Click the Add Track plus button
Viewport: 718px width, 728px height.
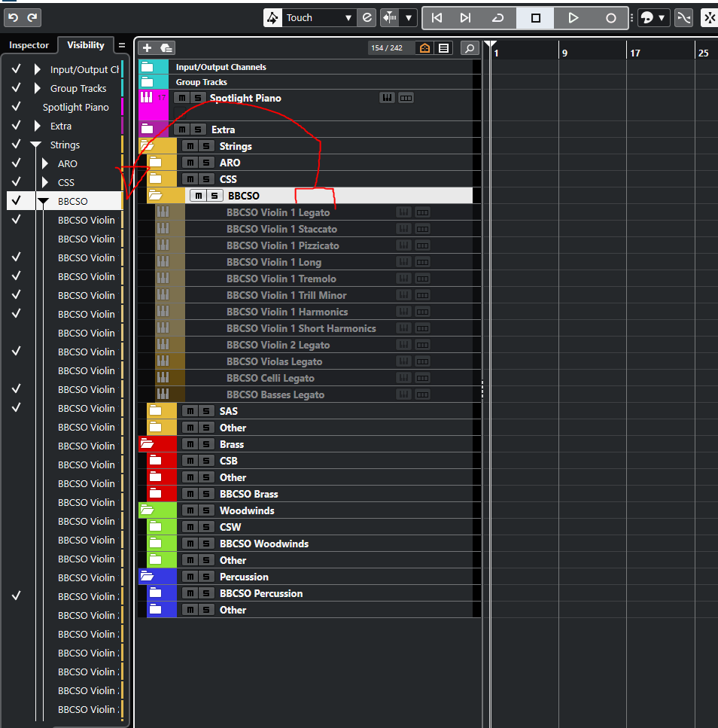[147, 48]
